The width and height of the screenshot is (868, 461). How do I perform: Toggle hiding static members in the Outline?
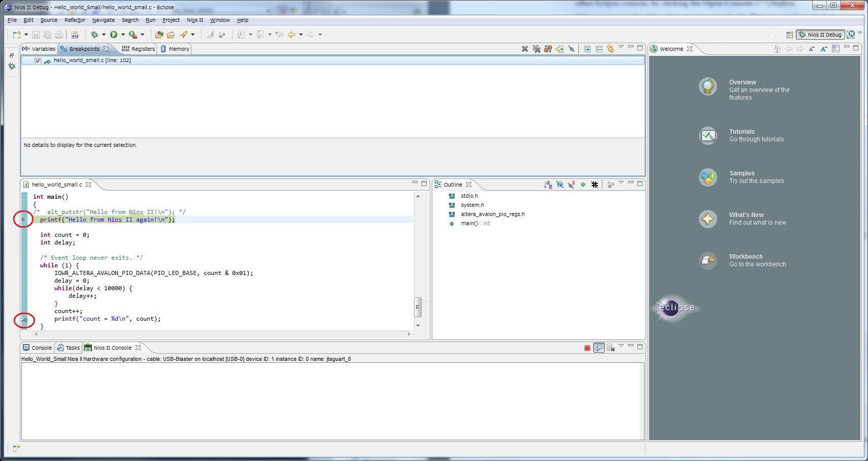571,185
